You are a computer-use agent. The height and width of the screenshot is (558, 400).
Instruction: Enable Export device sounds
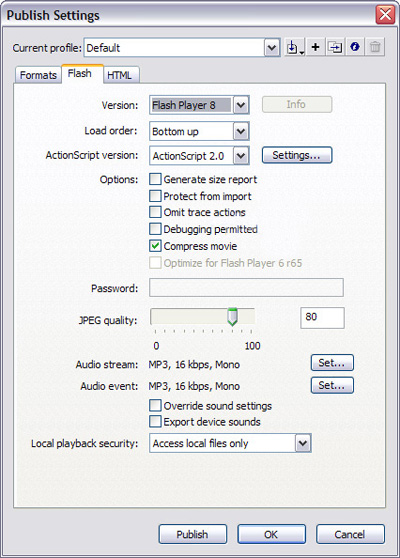pyautogui.click(x=155, y=422)
